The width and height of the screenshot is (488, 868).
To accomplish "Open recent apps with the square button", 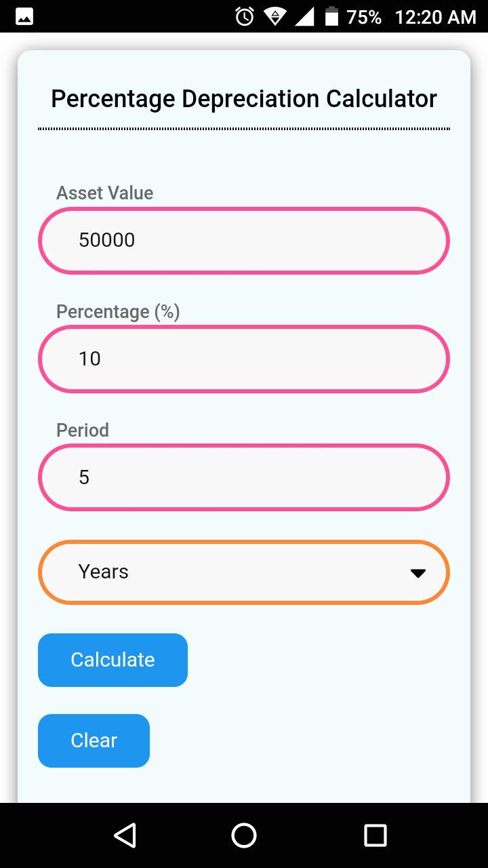I will [375, 835].
